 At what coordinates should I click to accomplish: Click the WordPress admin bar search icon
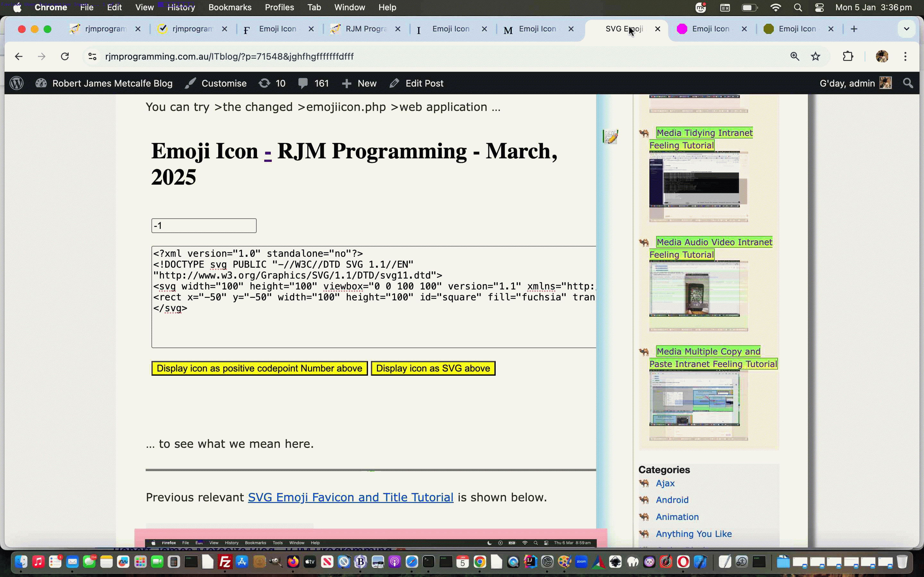(908, 83)
